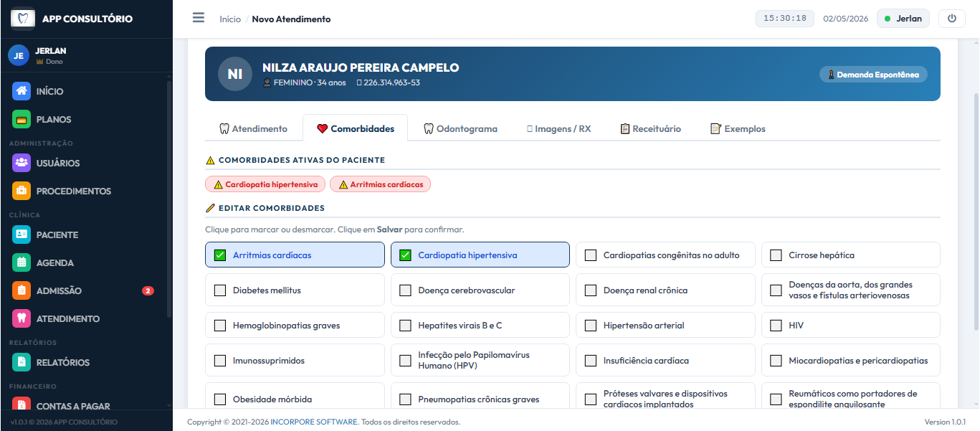This screenshot has height=431, width=980.
Task: Click the JE user avatar
Action: tap(19, 55)
